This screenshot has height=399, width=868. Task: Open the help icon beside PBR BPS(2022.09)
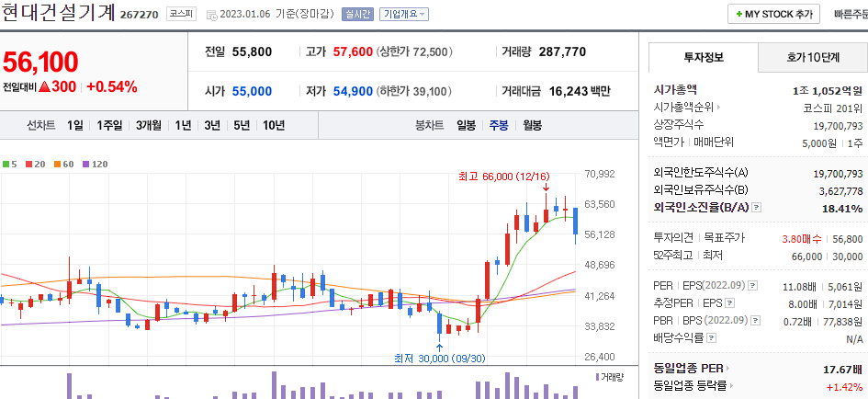[x=755, y=320]
